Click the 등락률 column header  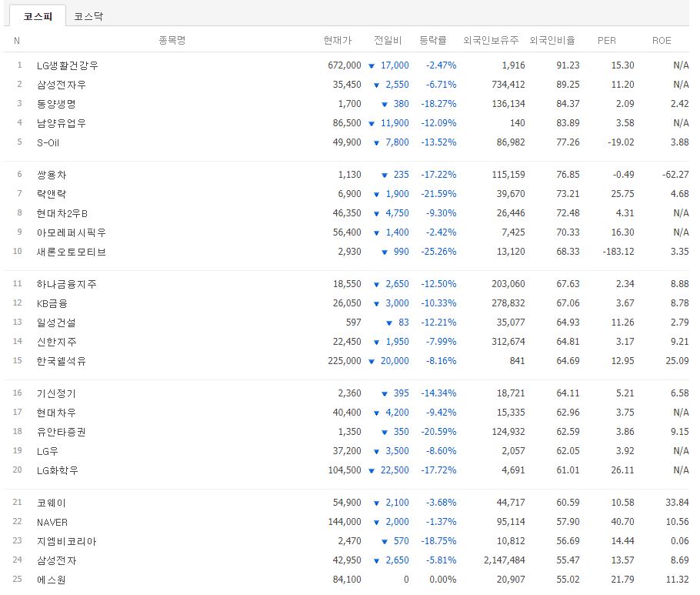pos(432,41)
